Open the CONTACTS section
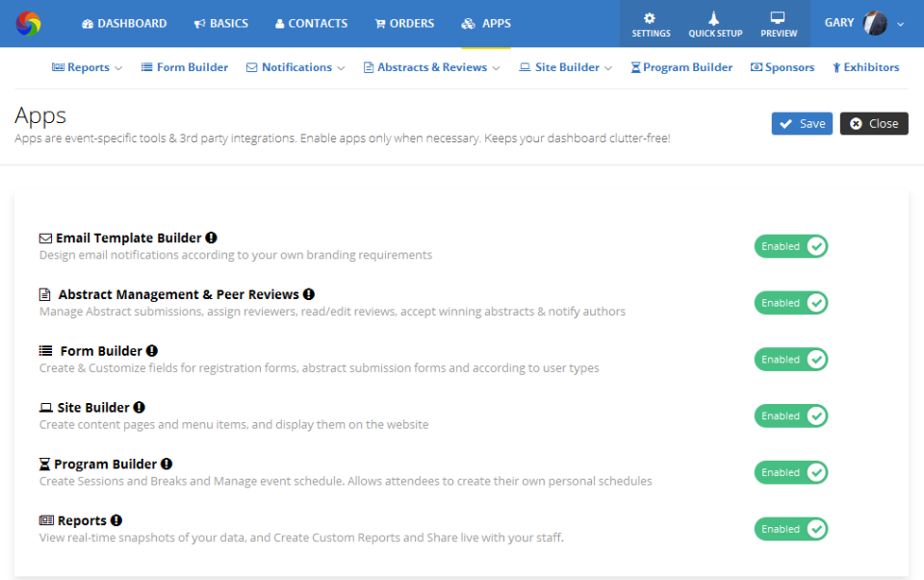The width and height of the screenshot is (924, 580). [311, 23]
